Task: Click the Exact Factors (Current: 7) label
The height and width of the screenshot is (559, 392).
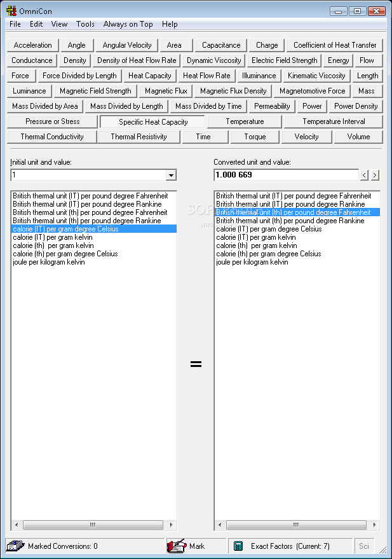Action: 290,546
